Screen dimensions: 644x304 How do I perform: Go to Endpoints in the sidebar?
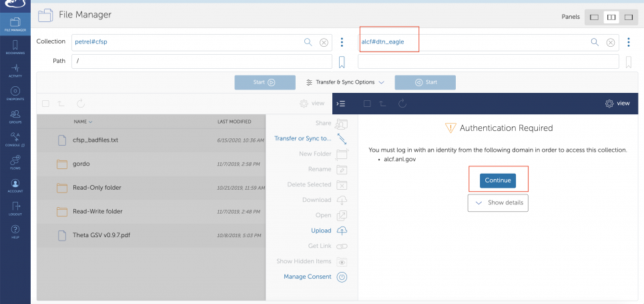tap(15, 94)
